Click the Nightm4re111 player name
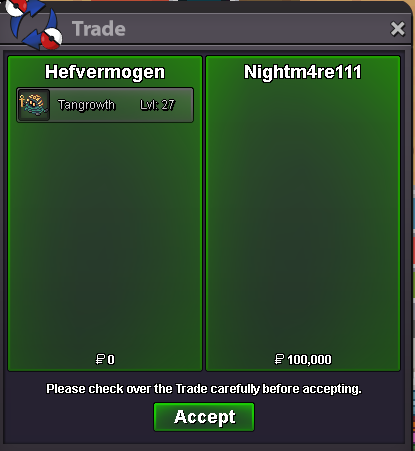The height and width of the screenshot is (451, 415). [x=303, y=72]
